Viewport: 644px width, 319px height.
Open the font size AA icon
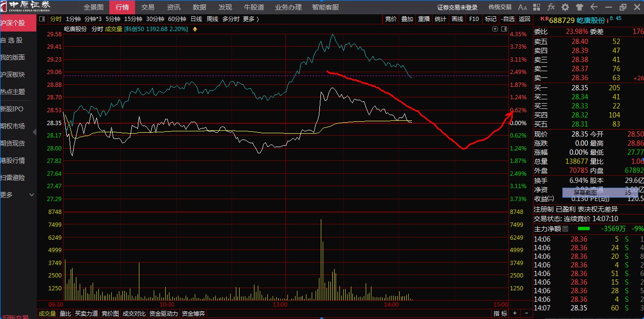523,7
